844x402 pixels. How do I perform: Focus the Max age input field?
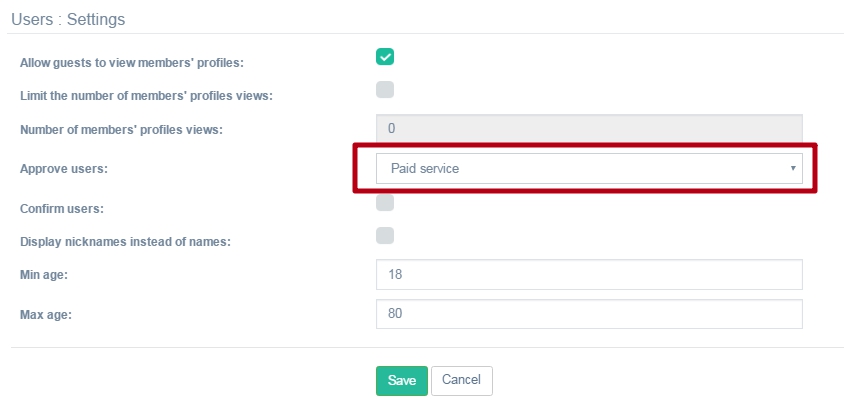pos(589,314)
